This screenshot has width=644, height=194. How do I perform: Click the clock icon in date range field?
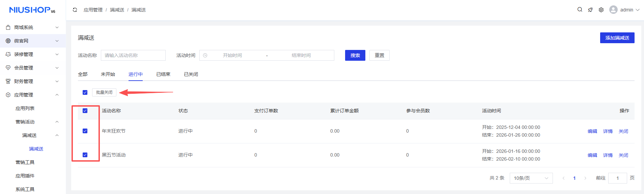click(x=205, y=55)
